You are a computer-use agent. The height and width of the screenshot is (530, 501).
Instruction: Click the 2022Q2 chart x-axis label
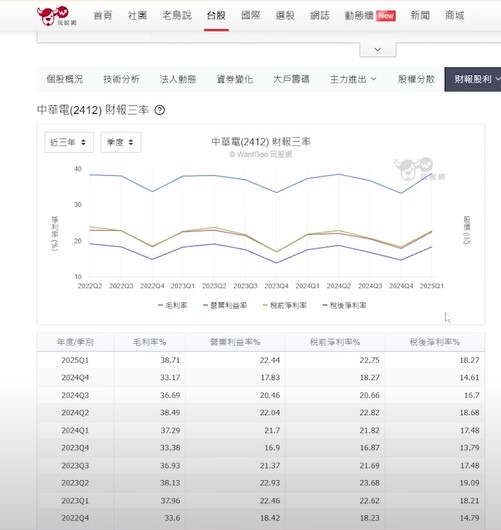90,286
